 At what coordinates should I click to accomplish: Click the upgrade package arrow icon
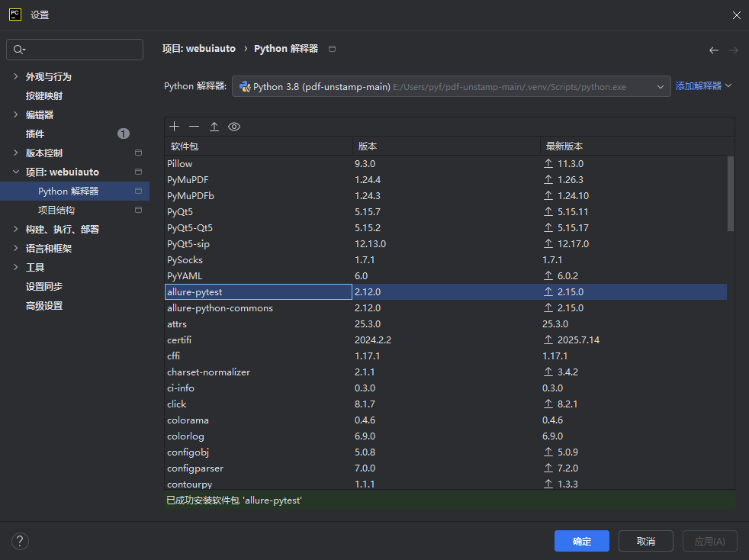click(214, 127)
